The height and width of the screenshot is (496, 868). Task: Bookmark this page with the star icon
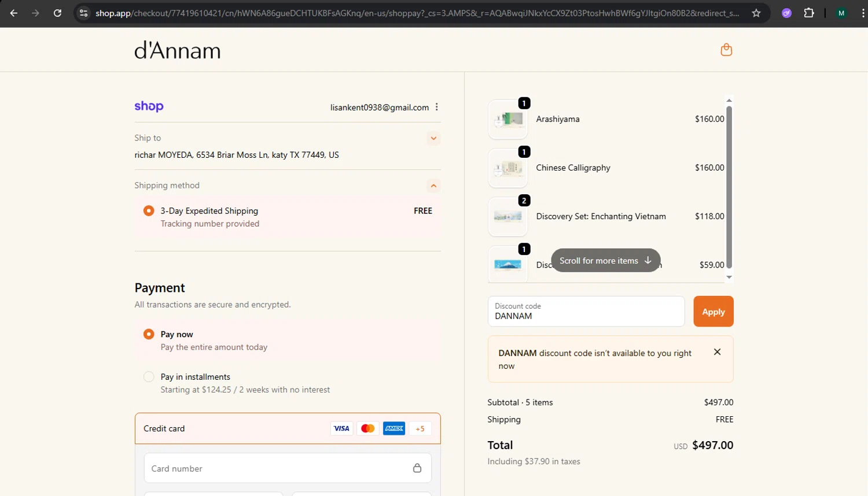coord(756,13)
